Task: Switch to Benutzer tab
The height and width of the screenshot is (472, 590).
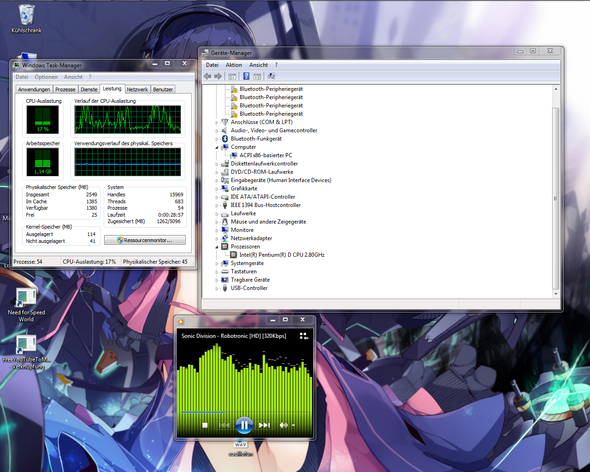Action: pyautogui.click(x=163, y=89)
